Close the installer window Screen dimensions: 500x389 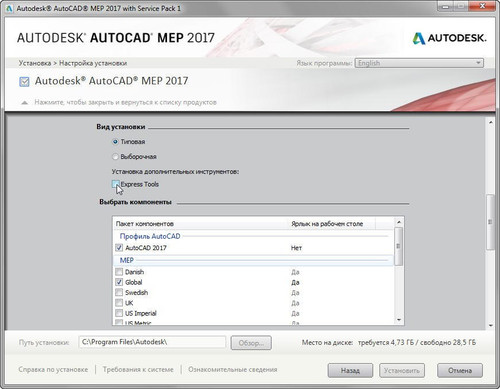click(x=483, y=7)
